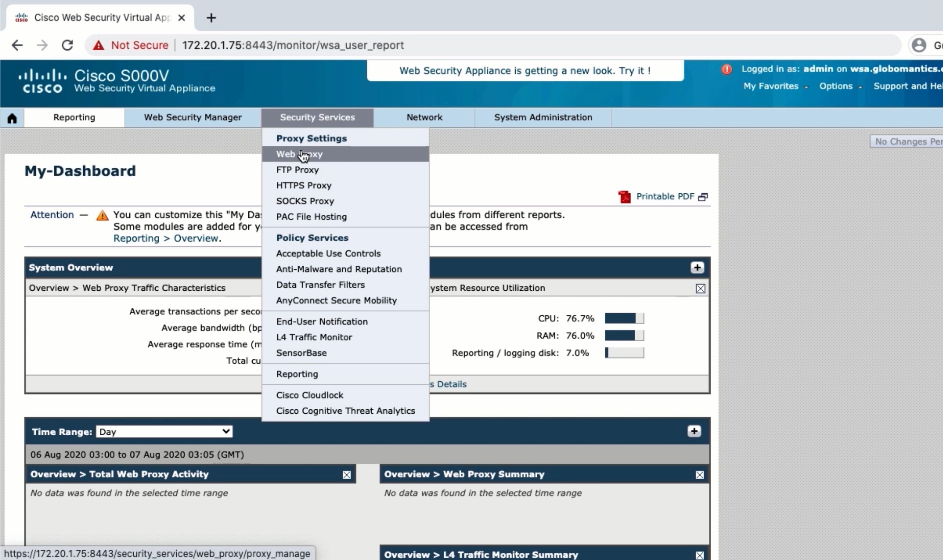
Task: Select Anti-Malware and Reputation menu item
Action: pyautogui.click(x=345, y=269)
